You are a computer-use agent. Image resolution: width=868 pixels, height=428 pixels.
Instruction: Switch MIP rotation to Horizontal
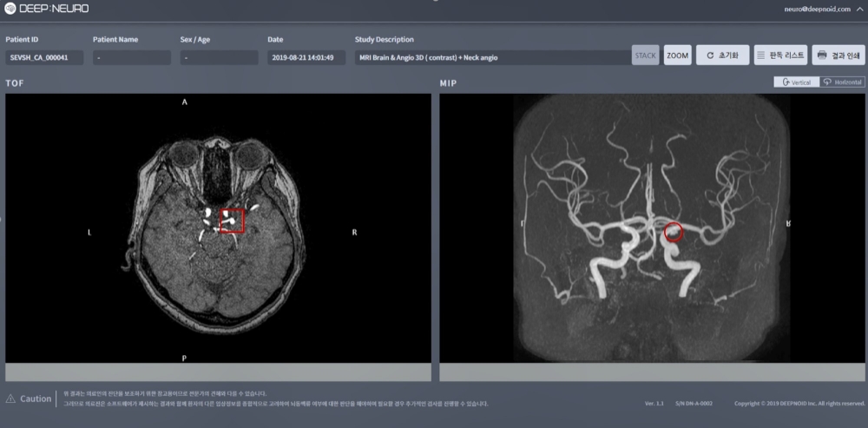[843, 82]
